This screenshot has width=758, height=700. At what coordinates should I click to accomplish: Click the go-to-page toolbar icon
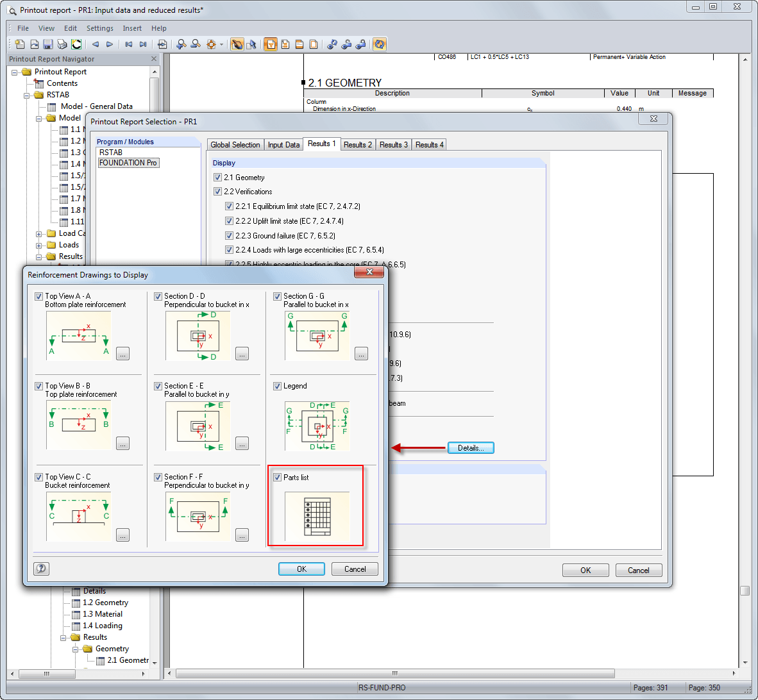coord(162,44)
